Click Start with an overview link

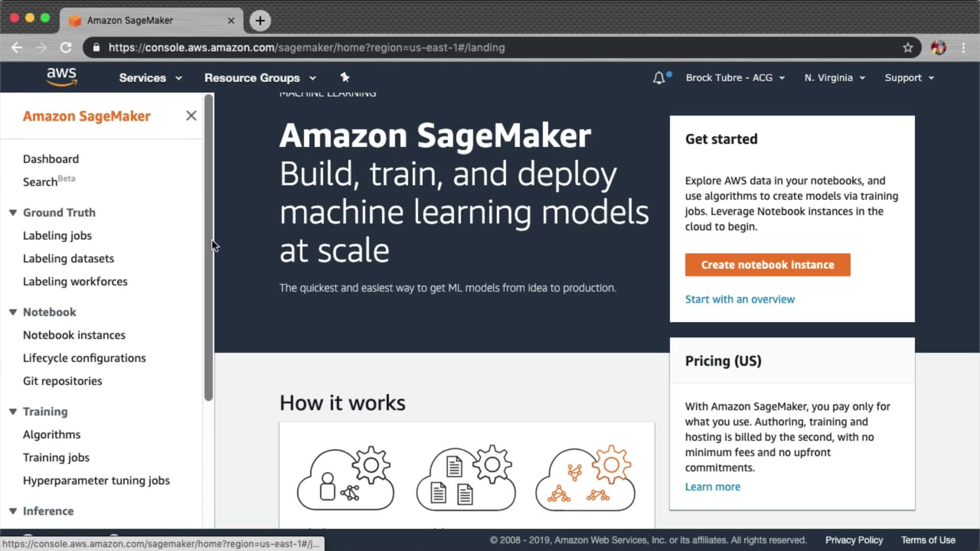pyautogui.click(x=740, y=299)
